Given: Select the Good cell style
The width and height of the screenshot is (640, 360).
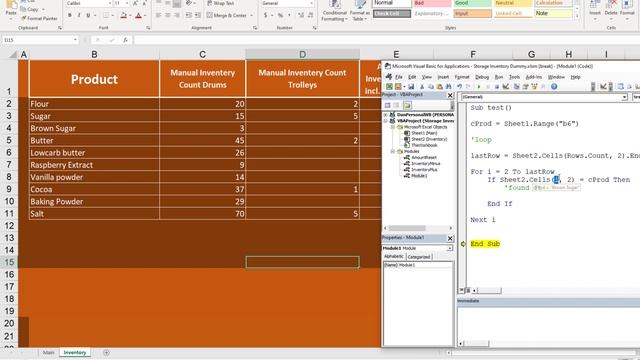Looking at the screenshot, I should [472, 3].
